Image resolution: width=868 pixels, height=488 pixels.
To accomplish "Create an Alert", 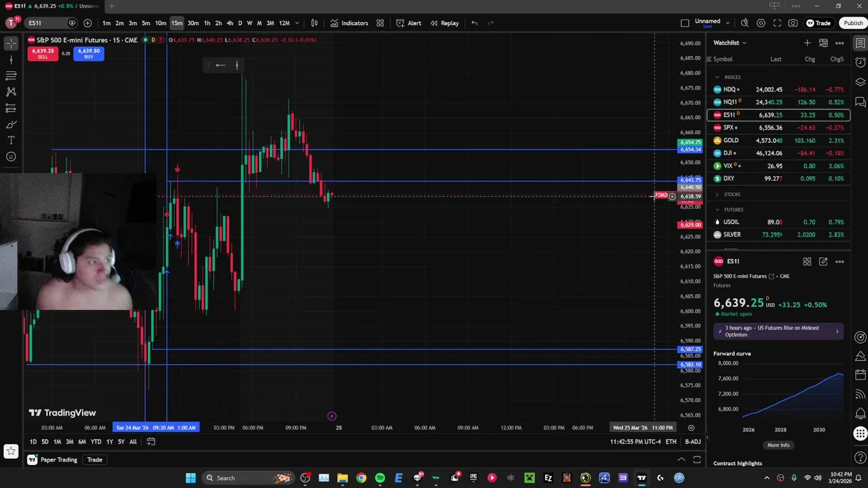I will point(408,23).
